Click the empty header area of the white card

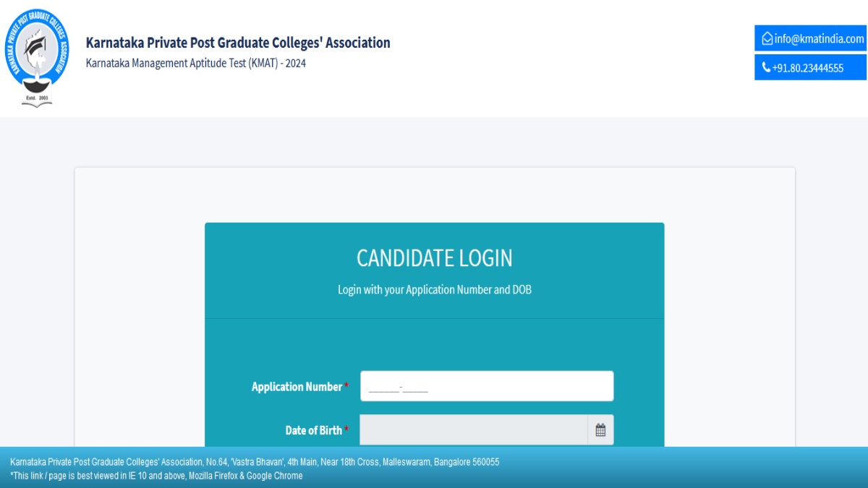pos(434,194)
